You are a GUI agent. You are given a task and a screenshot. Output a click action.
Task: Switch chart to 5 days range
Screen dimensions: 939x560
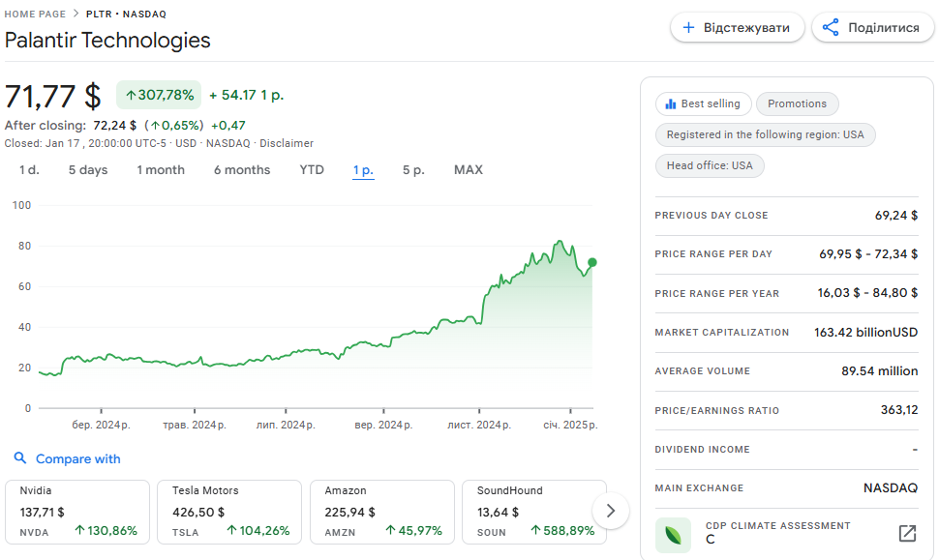[x=88, y=170]
